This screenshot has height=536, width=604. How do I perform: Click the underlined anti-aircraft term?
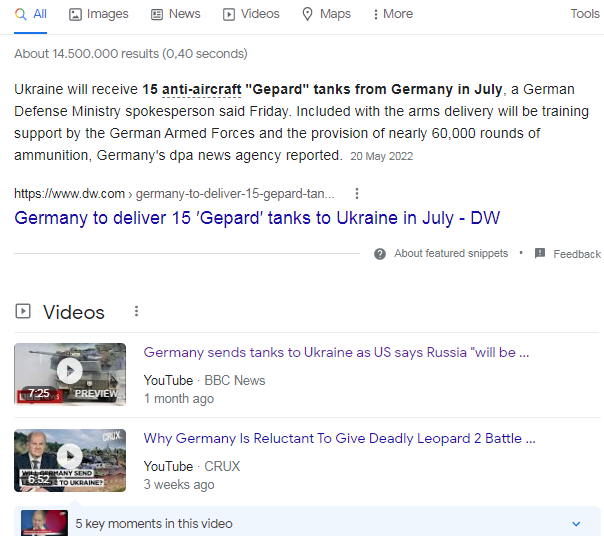201,90
